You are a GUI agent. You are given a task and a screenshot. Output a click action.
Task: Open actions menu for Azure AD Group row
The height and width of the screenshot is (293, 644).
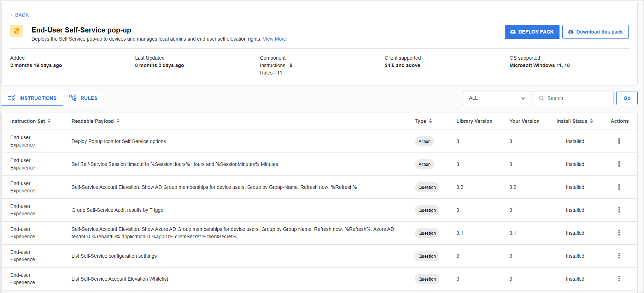(619, 233)
